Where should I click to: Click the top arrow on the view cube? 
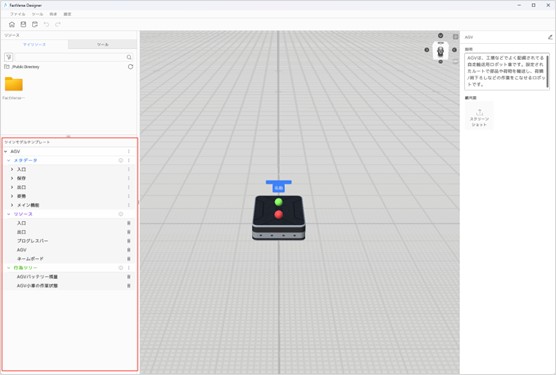pos(440,35)
